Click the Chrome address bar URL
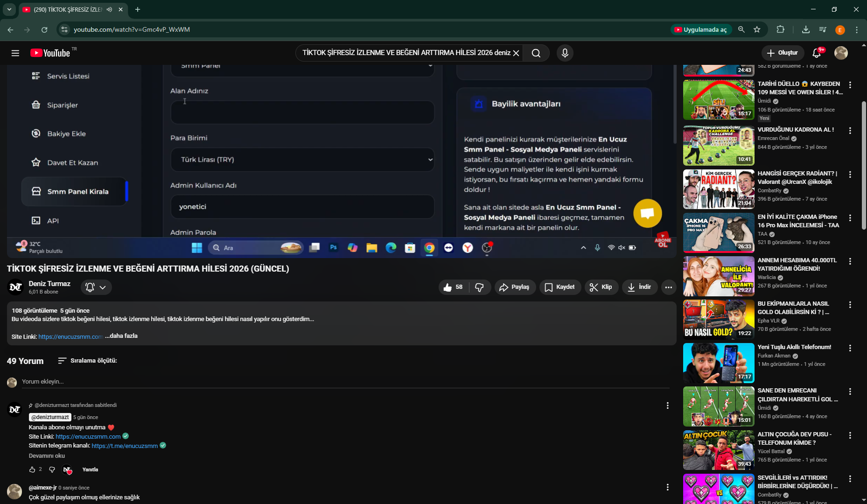Image resolution: width=867 pixels, height=504 pixels. [x=132, y=29]
